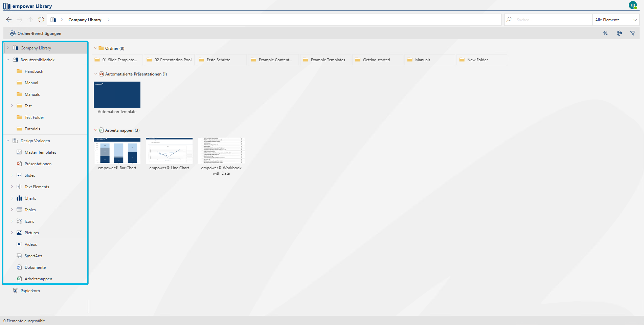644x325 pixels.
Task: Open the Example Templates folder
Action: 326,60
